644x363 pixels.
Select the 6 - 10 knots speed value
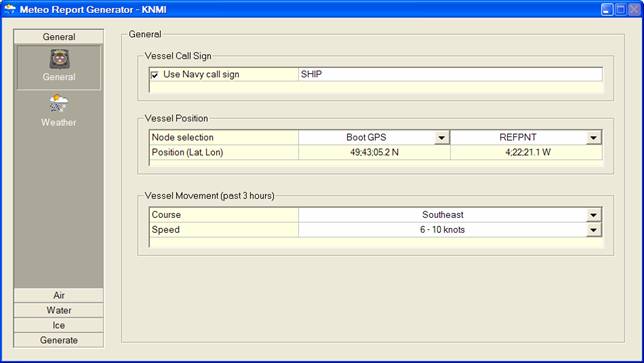pos(443,230)
